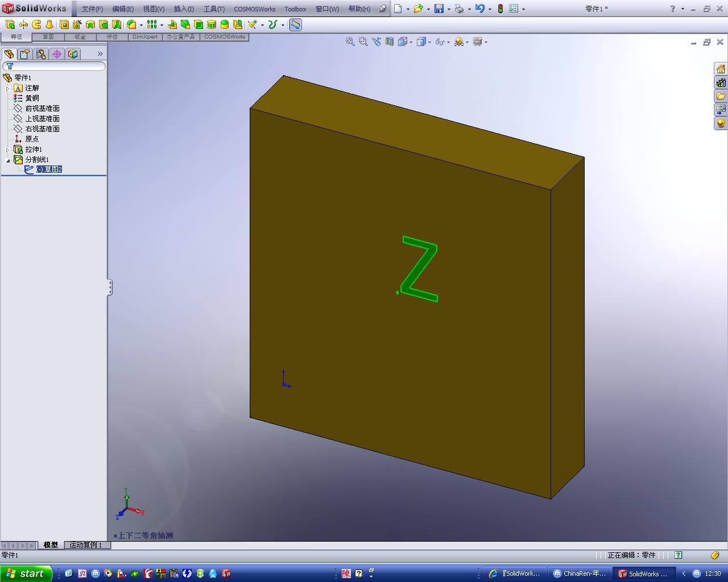Viewport: 728px width, 582px height.
Task: Click the Open file icon
Action: (418, 9)
